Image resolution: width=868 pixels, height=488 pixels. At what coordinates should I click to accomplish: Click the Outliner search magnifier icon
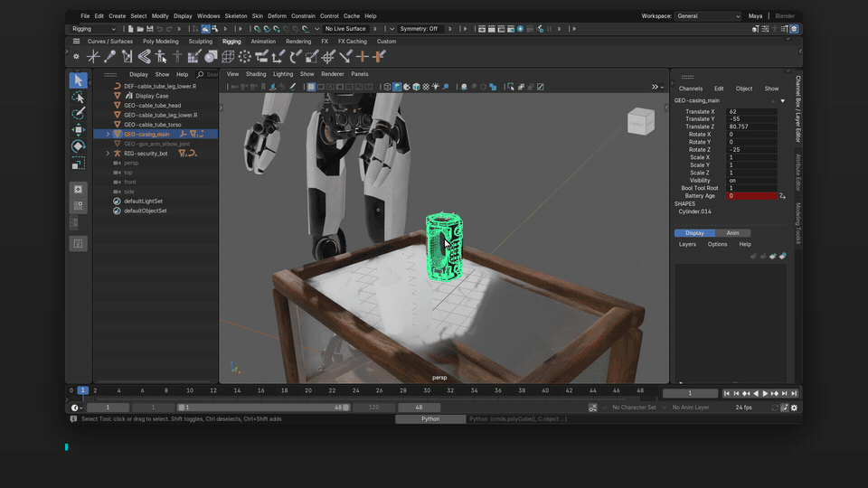click(201, 74)
